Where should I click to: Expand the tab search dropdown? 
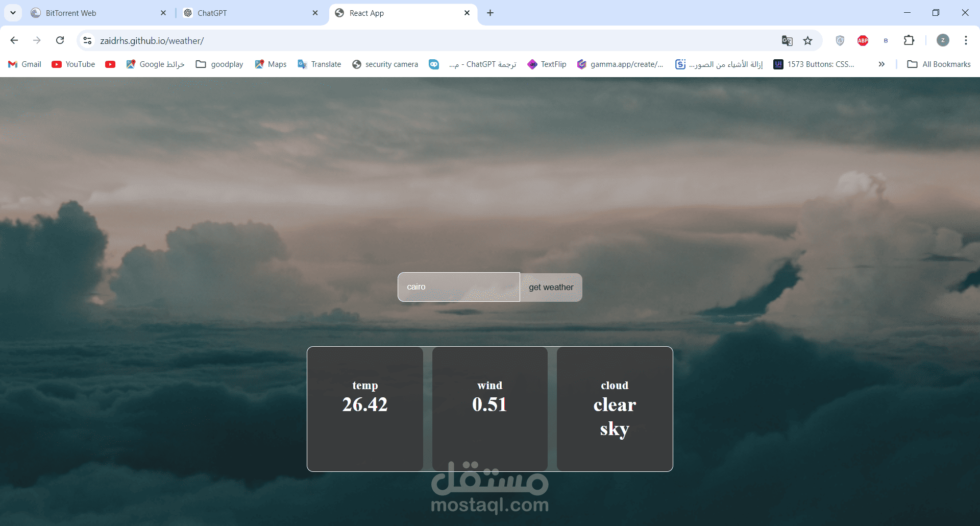pyautogui.click(x=13, y=13)
